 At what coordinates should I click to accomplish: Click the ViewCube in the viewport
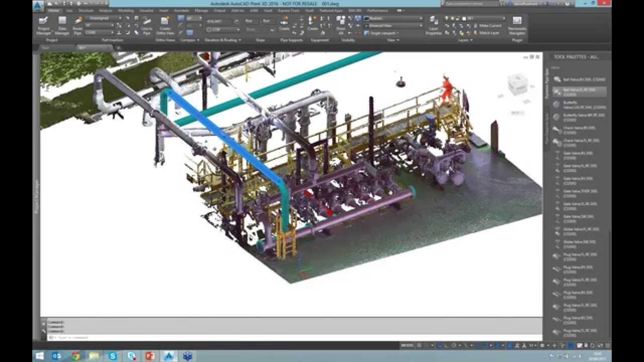[517, 84]
